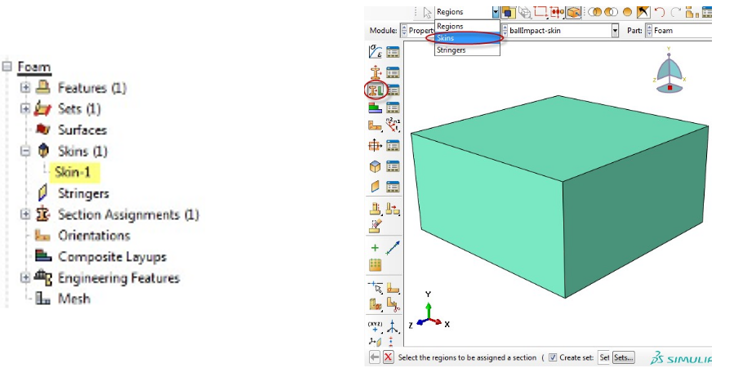Click the Create Stringer icon
The image size is (730, 376).
pos(375,187)
